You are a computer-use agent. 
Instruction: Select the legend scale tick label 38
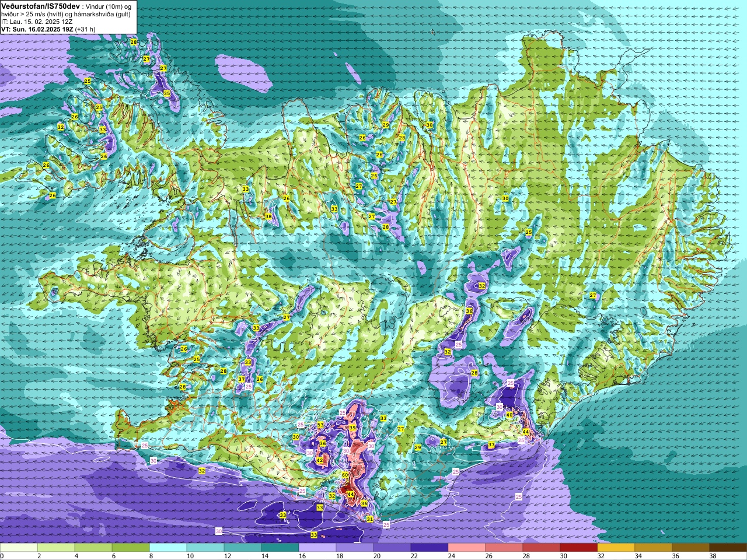click(x=713, y=556)
